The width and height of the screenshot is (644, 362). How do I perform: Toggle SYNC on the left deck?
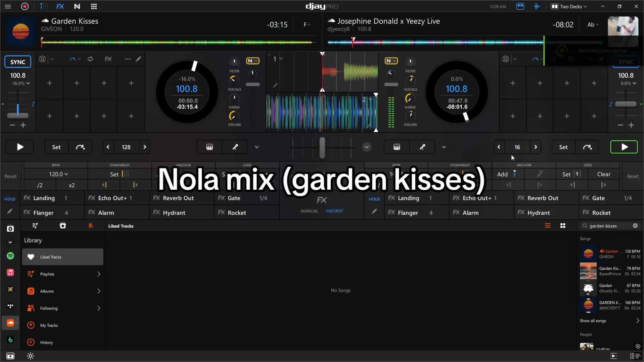click(18, 62)
